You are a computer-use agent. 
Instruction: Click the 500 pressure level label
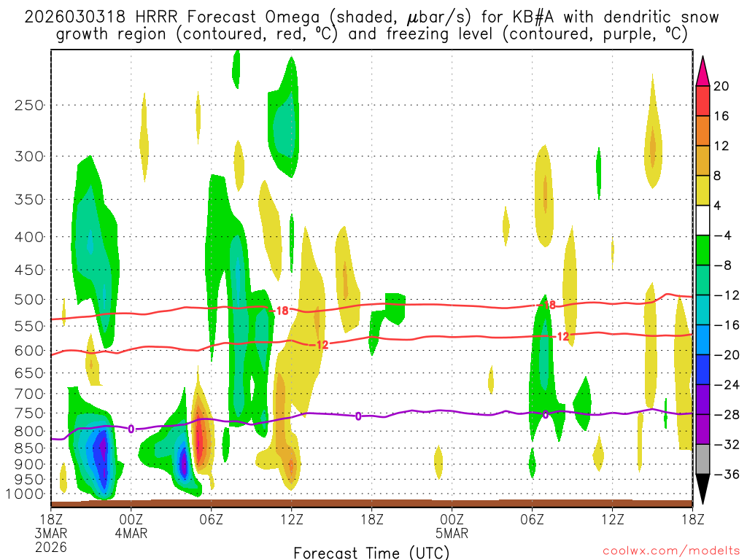coord(29,300)
